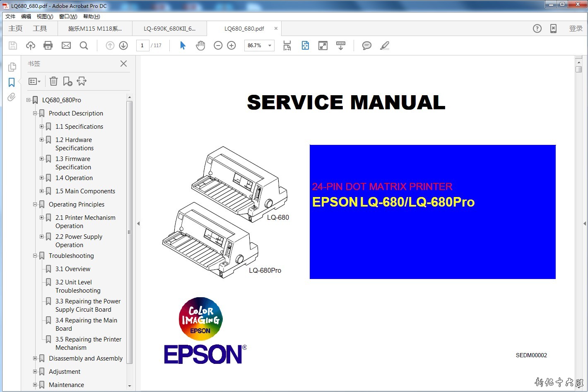Screen dimensions: 588x392
Task: Click the page number input field
Action: pos(142,46)
